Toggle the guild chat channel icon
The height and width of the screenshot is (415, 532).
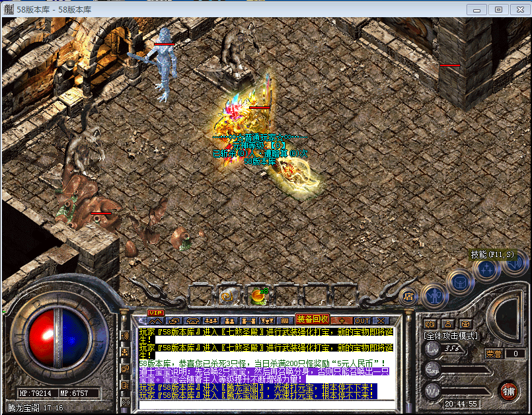pos(125,369)
